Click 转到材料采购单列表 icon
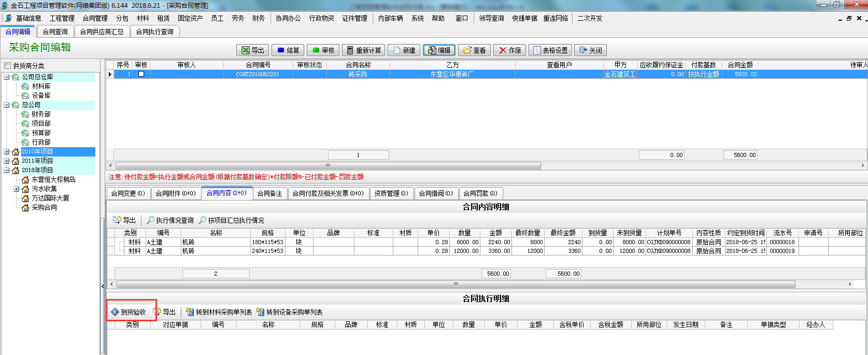 pos(190,312)
